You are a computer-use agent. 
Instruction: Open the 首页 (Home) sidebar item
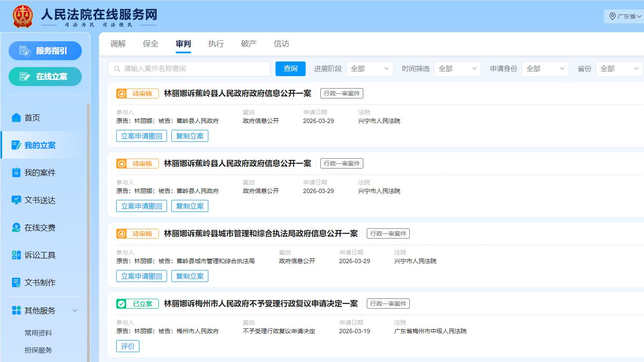click(31, 117)
